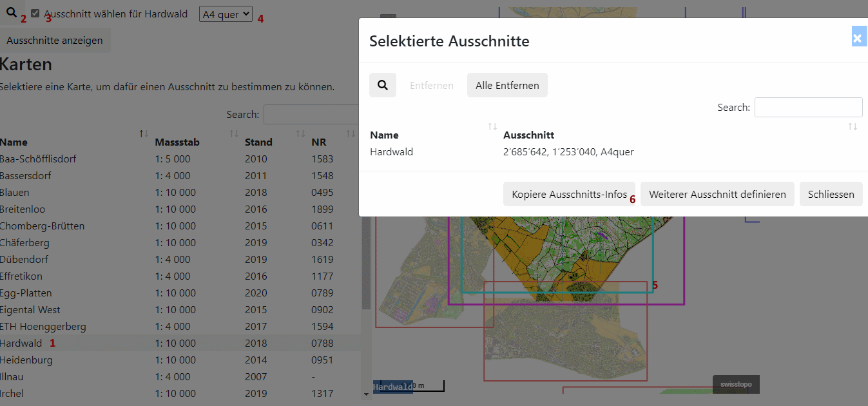Sort dialog table by Name column arrows

492,127
